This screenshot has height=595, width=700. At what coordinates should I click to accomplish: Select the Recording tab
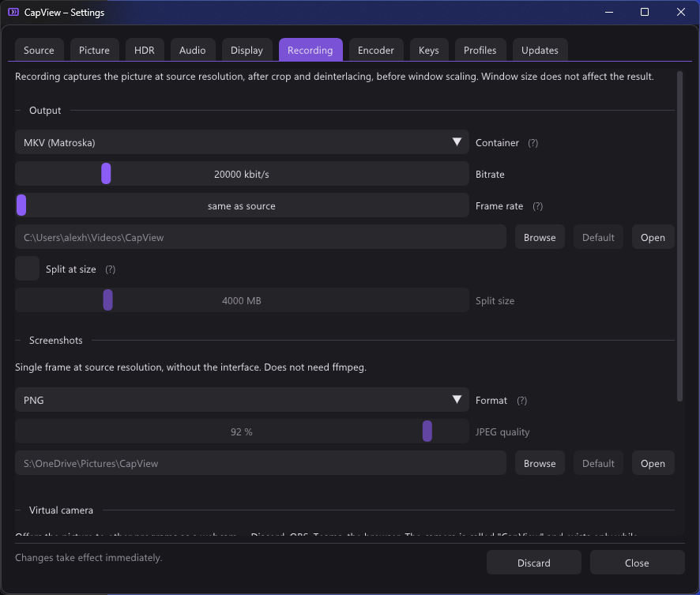(x=310, y=50)
